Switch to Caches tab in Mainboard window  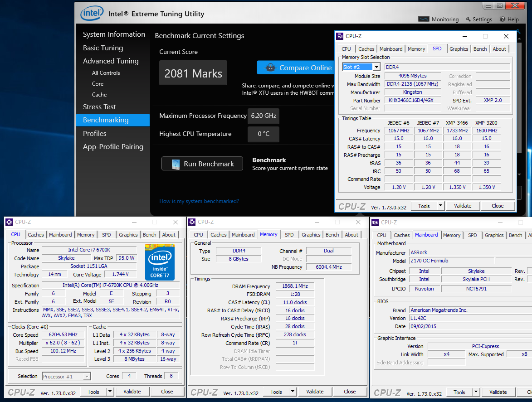pyautogui.click(x=401, y=235)
